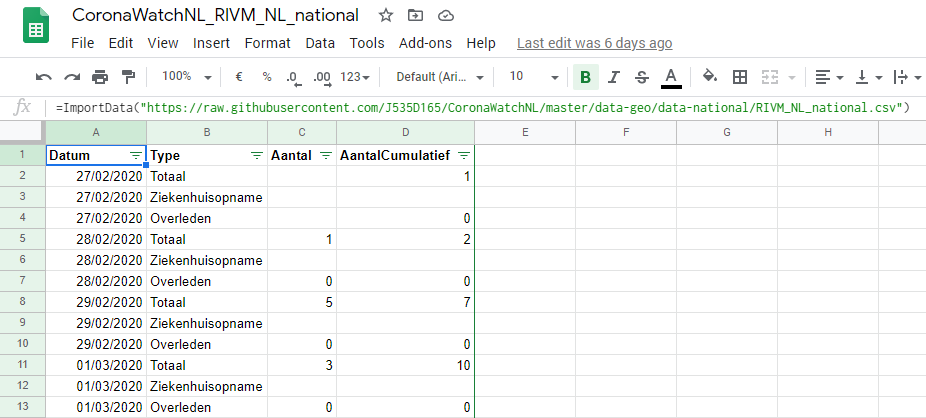Open vertical align dropdown
The width and height of the screenshot is (926, 418).
(x=869, y=77)
